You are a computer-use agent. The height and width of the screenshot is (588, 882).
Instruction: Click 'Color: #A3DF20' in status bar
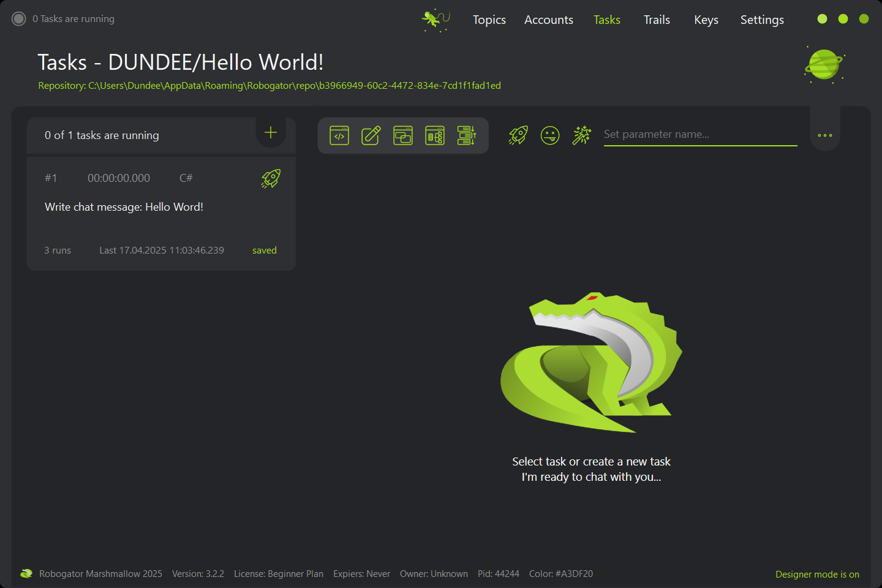(561, 574)
